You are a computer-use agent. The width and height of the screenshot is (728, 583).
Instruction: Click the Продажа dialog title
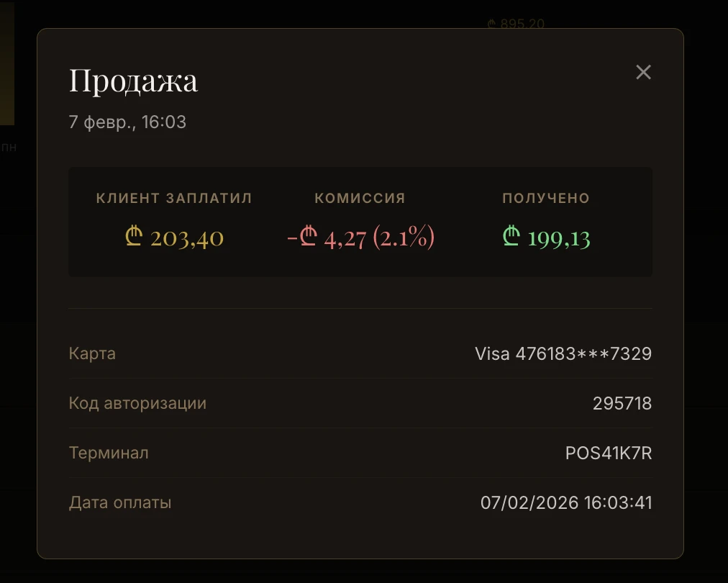tap(133, 81)
